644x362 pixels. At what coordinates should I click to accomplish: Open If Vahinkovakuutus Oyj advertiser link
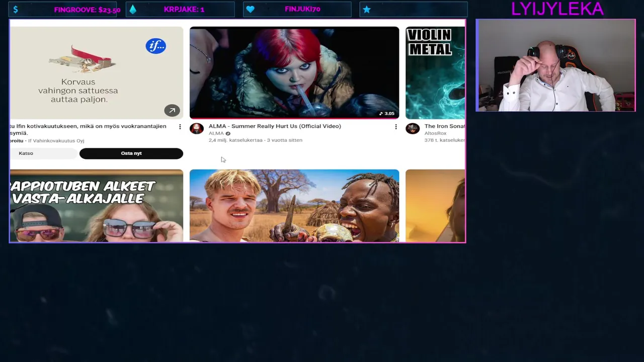click(56, 141)
